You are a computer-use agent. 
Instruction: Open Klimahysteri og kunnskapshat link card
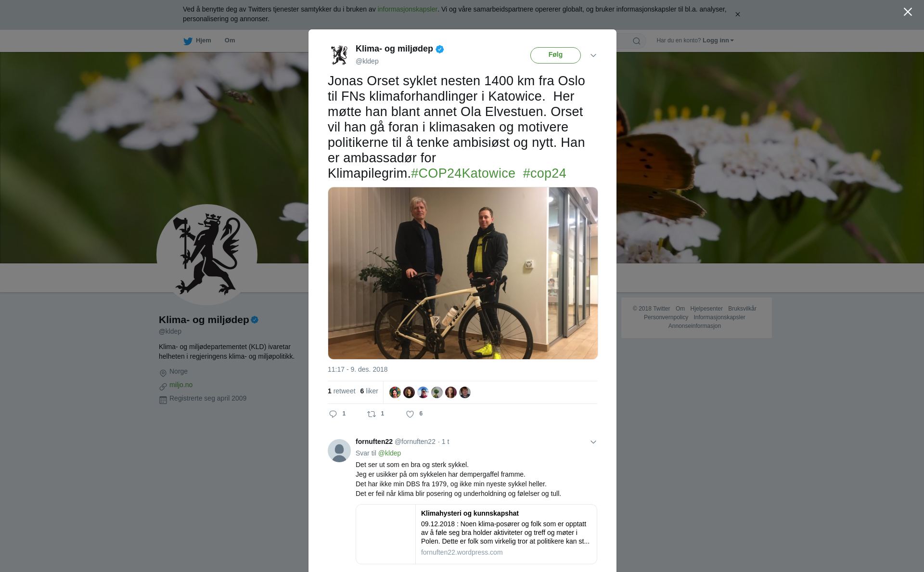(x=476, y=534)
